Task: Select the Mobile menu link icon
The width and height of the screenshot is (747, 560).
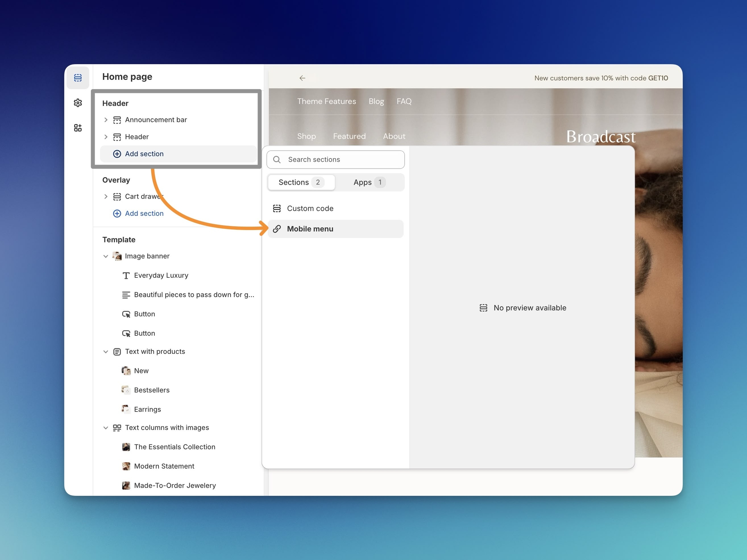Action: (277, 229)
